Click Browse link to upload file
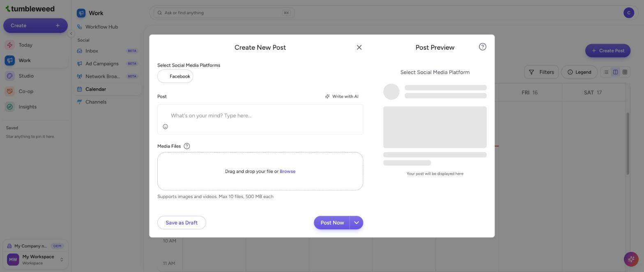This screenshot has height=272, width=644. click(287, 172)
